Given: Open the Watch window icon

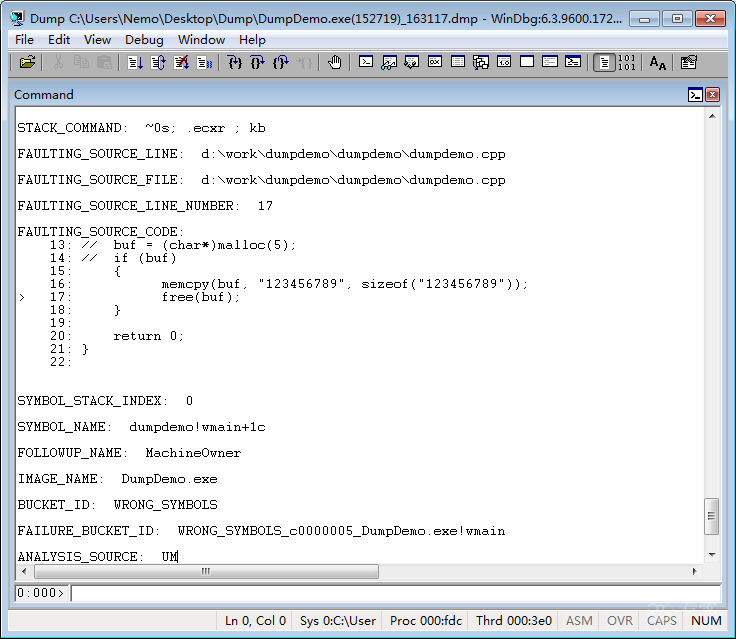Looking at the screenshot, I should [389, 62].
